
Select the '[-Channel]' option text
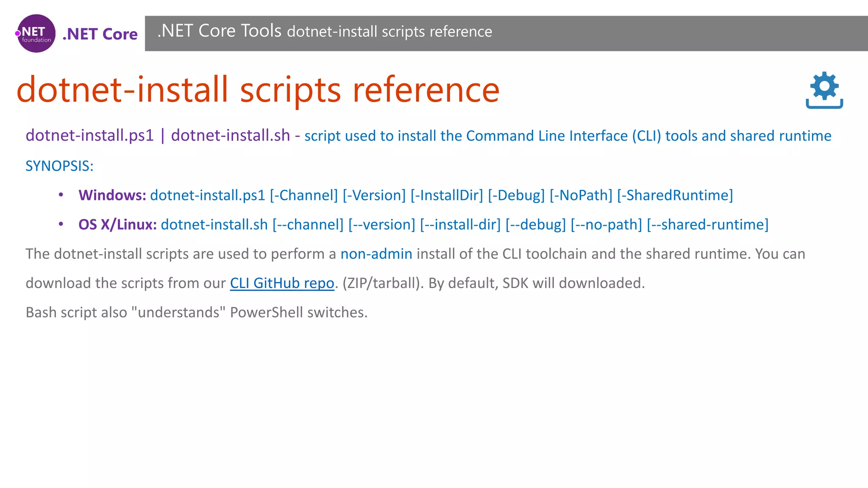pos(304,195)
